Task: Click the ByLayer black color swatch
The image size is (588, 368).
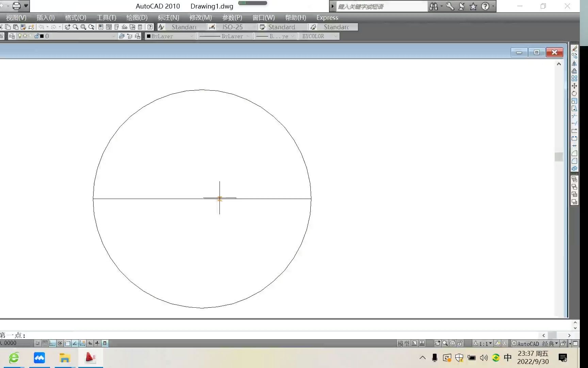Action: (148, 36)
